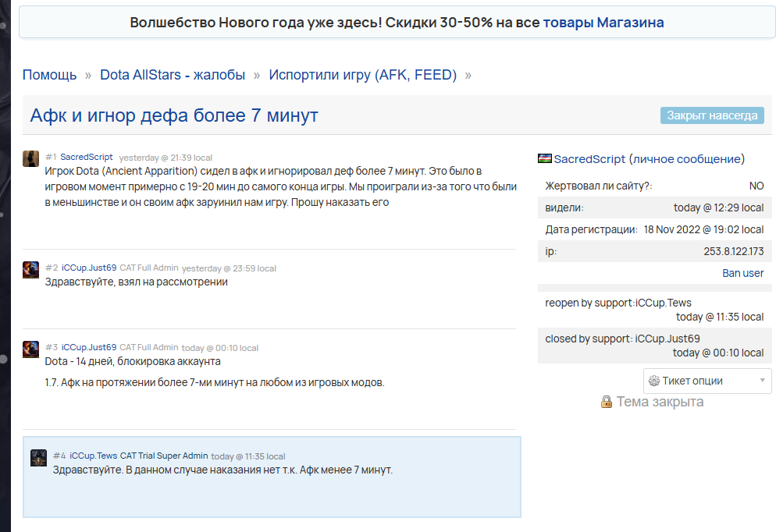This screenshot has width=783, height=532.
Task: Open the Тикет опции dropdown arrow
Action: 762,381
